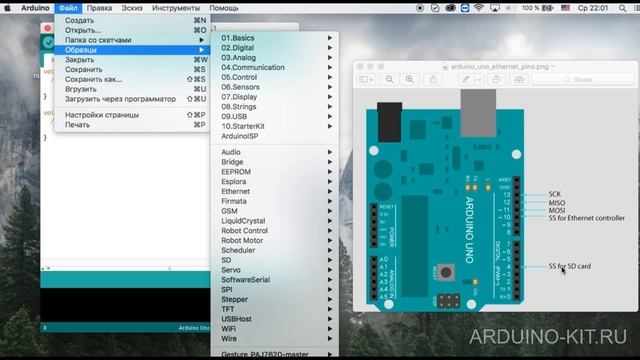This screenshot has height=360, width=640.
Task: Choose Печать menu item
Action: tap(132, 124)
